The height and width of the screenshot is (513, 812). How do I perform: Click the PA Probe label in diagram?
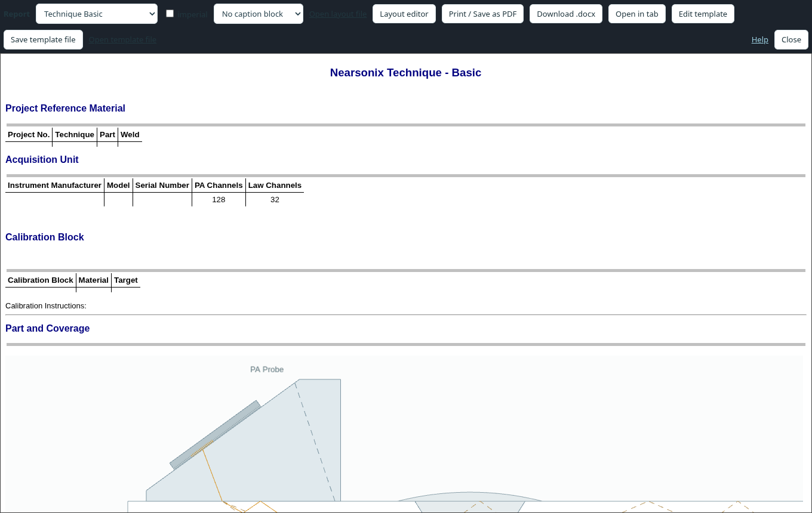coord(267,370)
